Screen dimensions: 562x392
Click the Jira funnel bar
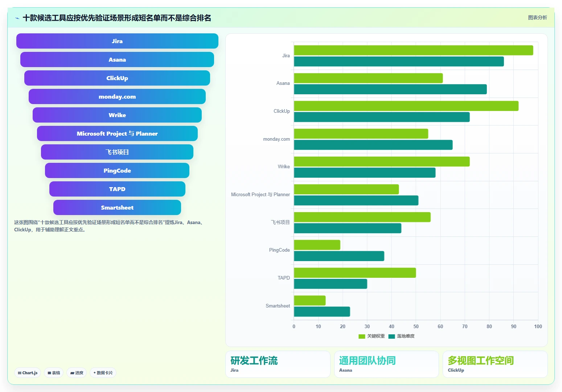[117, 41]
